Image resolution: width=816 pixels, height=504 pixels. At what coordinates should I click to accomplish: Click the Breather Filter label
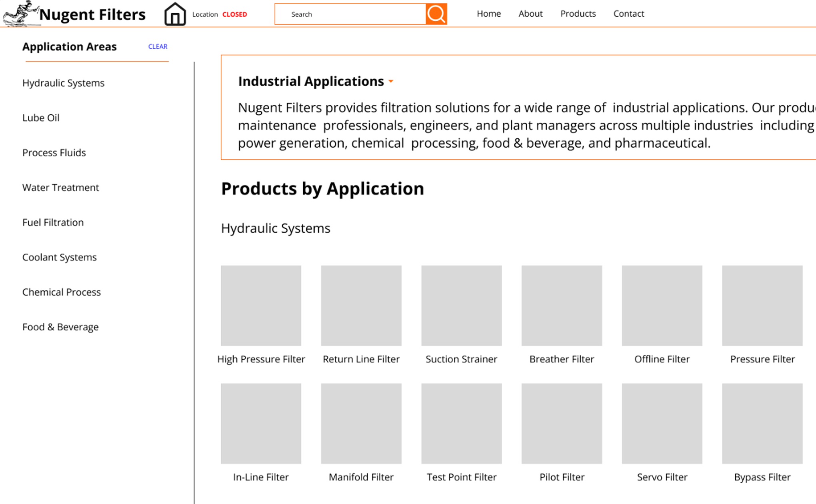[x=562, y=359]
